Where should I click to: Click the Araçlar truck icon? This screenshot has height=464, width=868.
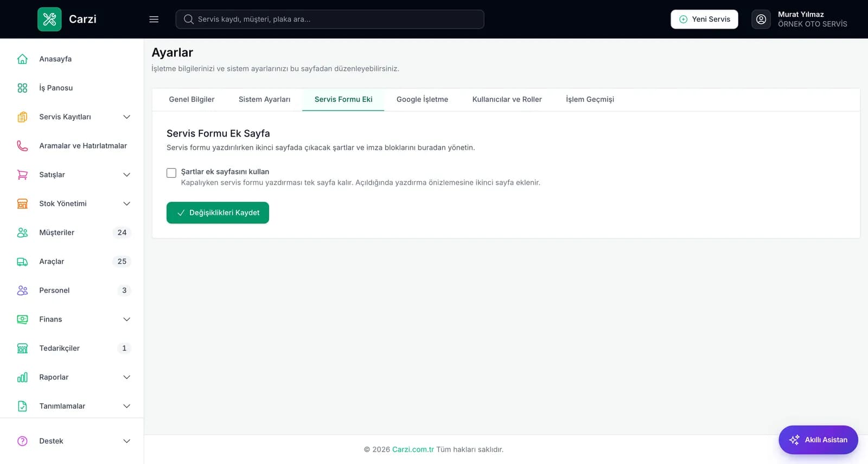22,261
